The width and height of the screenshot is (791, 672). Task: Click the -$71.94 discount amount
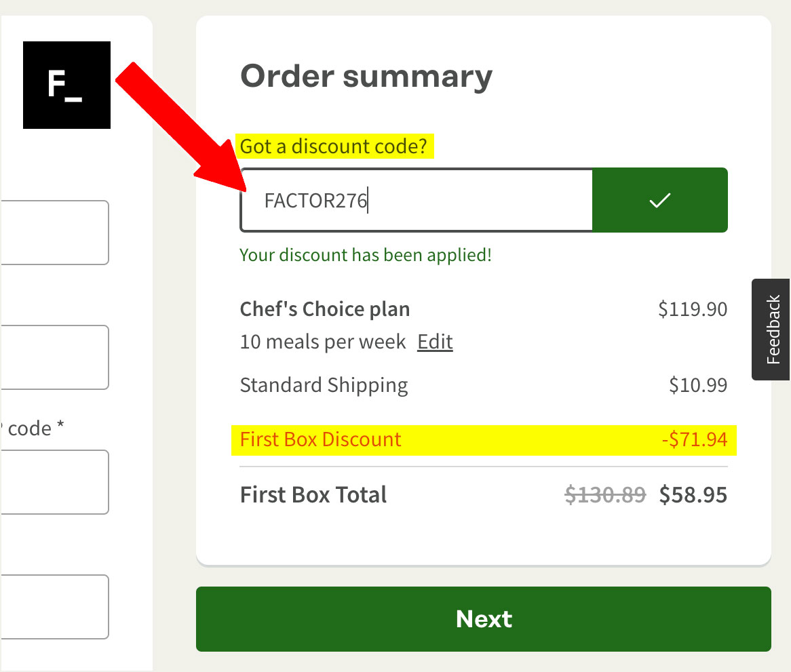[x=694, y=439]
